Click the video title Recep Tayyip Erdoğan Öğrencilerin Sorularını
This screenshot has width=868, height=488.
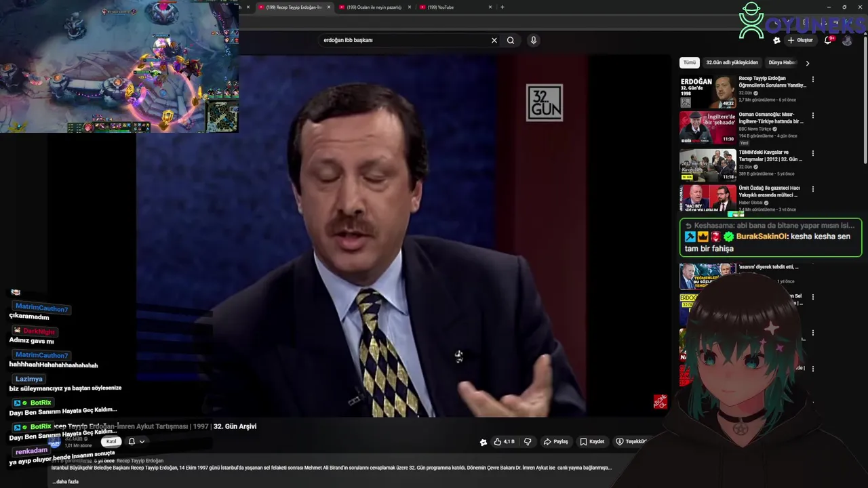pos(772,82)
